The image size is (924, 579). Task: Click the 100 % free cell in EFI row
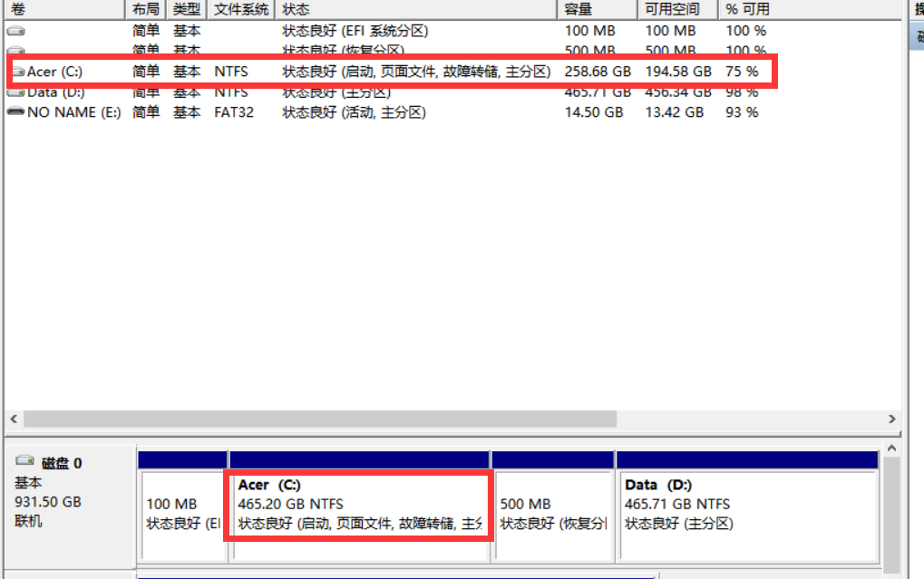tap(746, 31)
